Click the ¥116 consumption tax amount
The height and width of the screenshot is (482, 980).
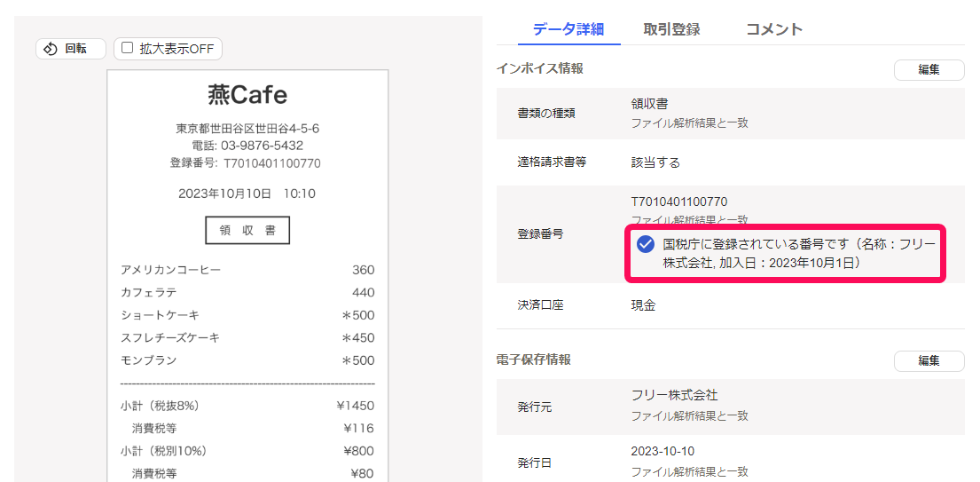click(x=359, y=428)
